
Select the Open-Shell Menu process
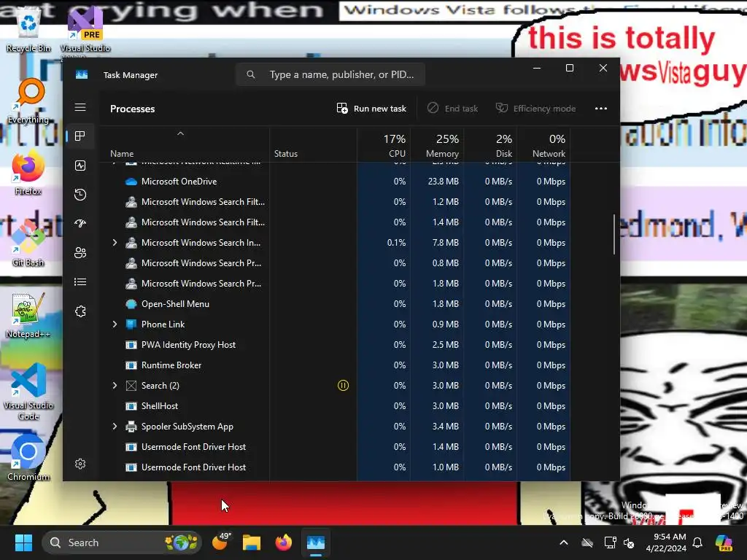coord(335,304)
